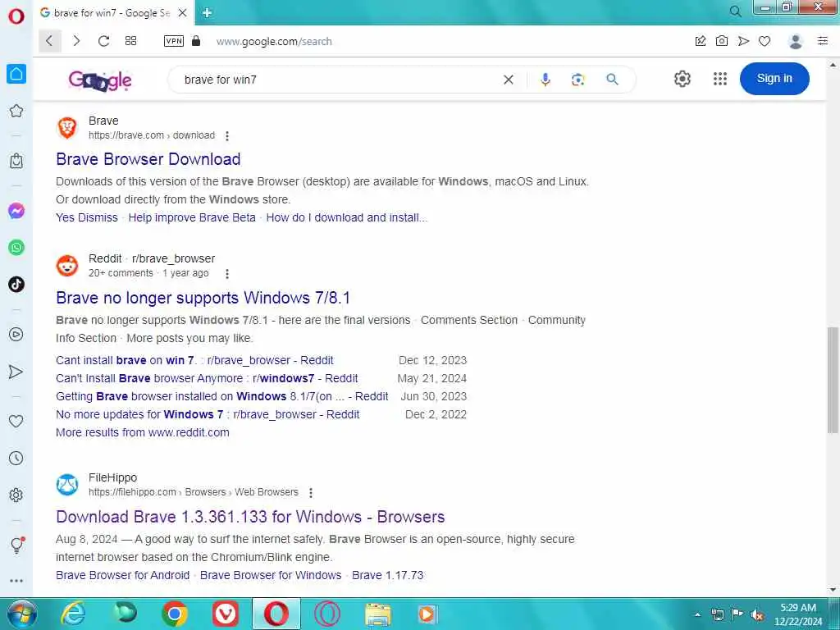Open 'Brave 1.17.73' sitelink
This screenshot has height=630, width=840.
click(x=387, y=575)
